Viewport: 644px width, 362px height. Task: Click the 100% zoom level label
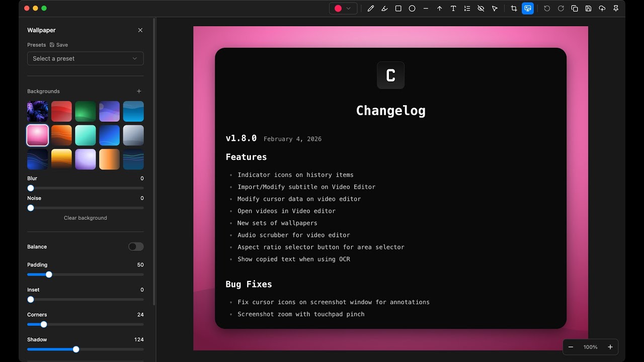tap(590, 347)
